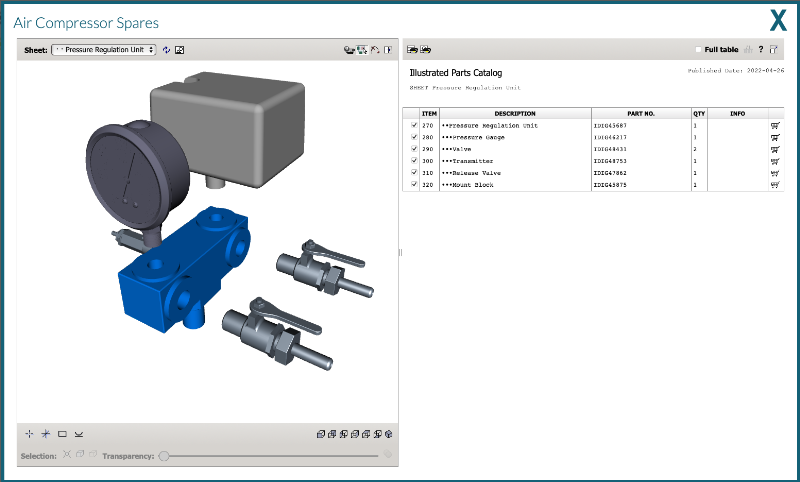Screen dimensions: 800x482
Task: Click the QTY column header
Action: tap(699, 113)
